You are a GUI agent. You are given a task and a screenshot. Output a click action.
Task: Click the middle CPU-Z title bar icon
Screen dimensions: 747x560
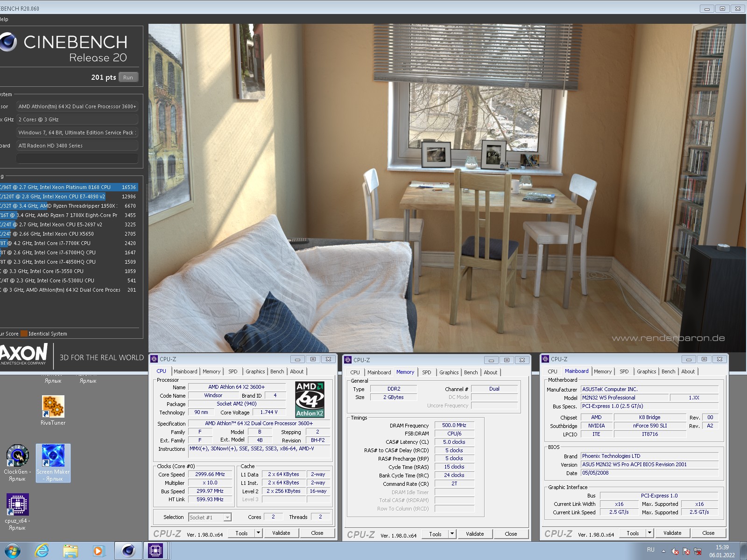pyautogui.click(x=348, y=360)
